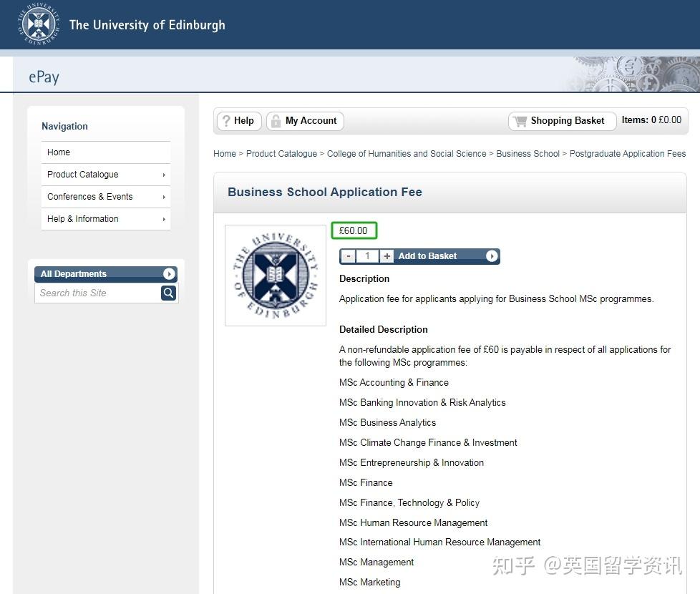Click the arrow icon inside Add to Basket

coord(491,255)
